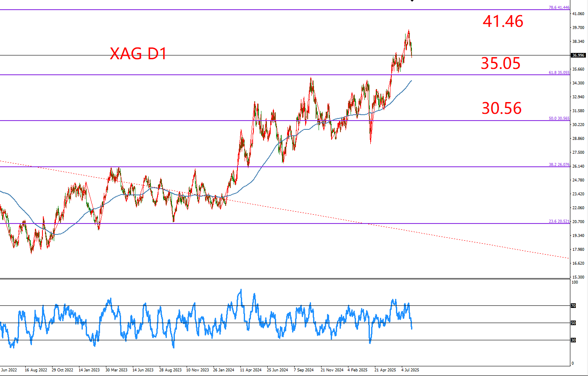Click the 10 Nov 2023 date label
Image resolution: width=588 pixels, height=376 pixels.
coord(197,371)
